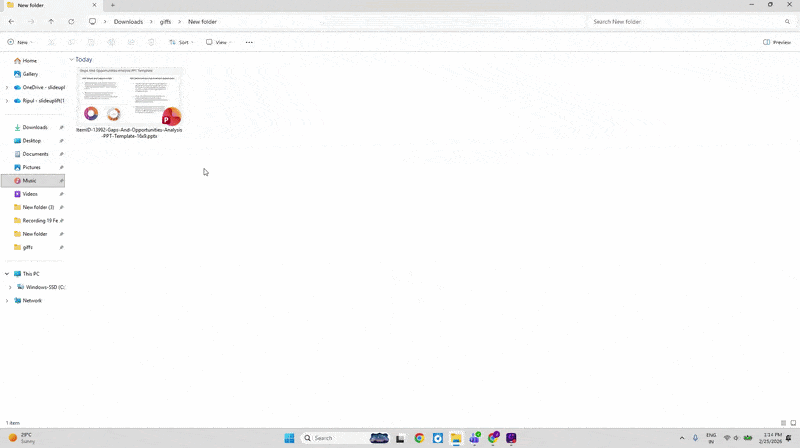The image size is (800, 448).
Task: Open the pinned Documents folder
Action: pyautogui.click(x=33, y=154)
